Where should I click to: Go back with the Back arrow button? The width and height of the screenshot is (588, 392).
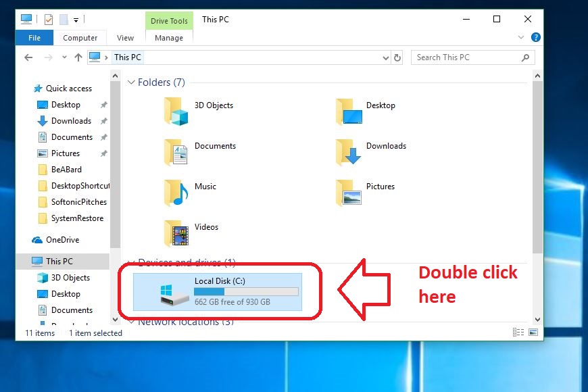tap(28, 57)
